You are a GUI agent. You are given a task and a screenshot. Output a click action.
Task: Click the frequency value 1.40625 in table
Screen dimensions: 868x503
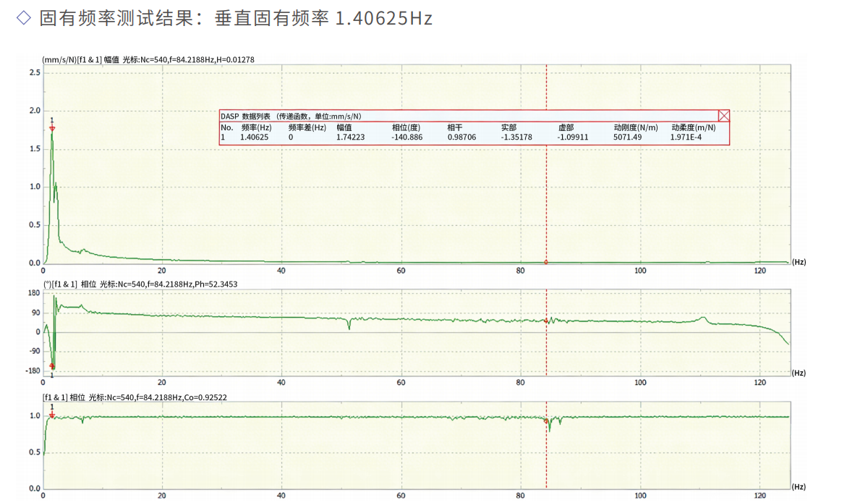click(254, 137)
